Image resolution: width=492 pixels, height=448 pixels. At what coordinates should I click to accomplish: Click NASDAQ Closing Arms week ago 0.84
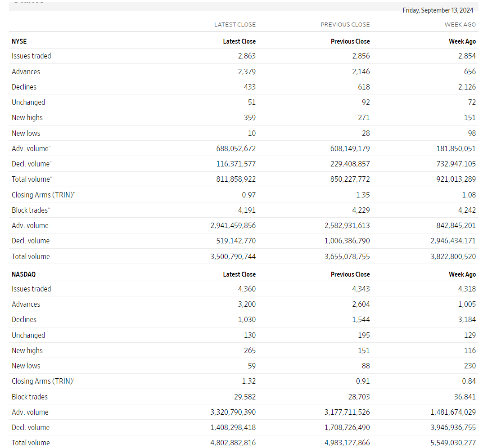click(469, 381)
